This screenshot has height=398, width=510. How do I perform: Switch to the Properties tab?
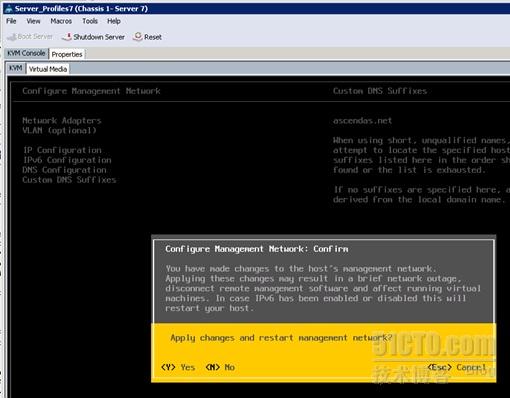click(67, 54)
